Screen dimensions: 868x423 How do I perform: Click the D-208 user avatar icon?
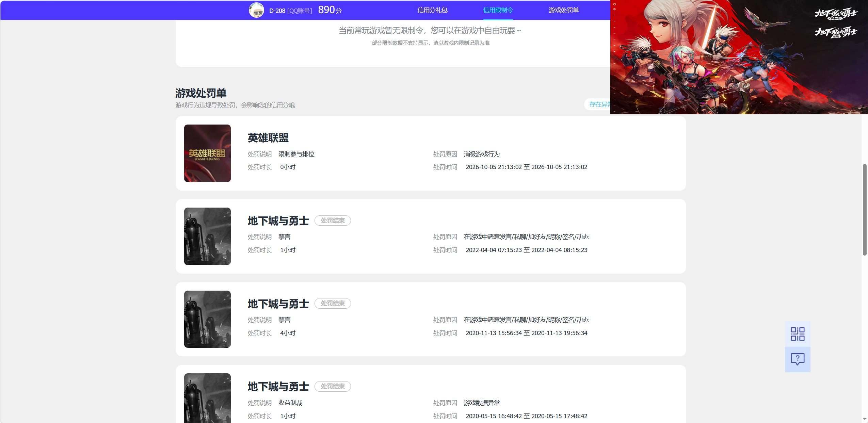[256, 10]
